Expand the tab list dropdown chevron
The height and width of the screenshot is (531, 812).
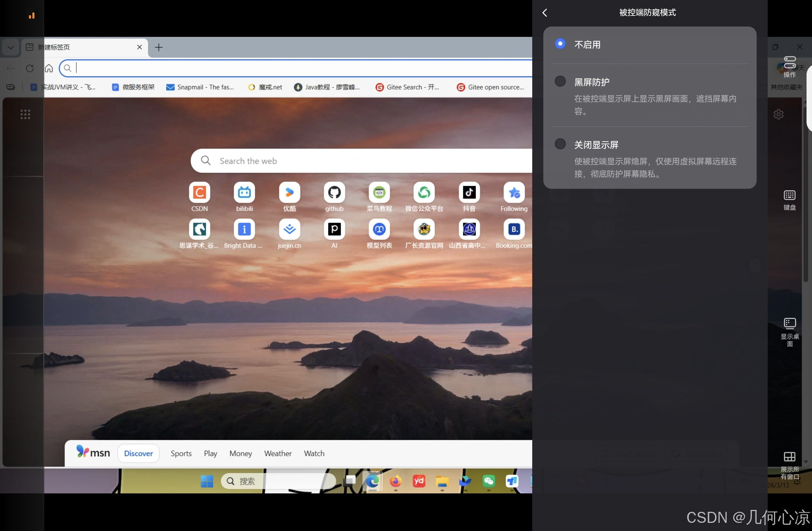[x=11, y=47]
